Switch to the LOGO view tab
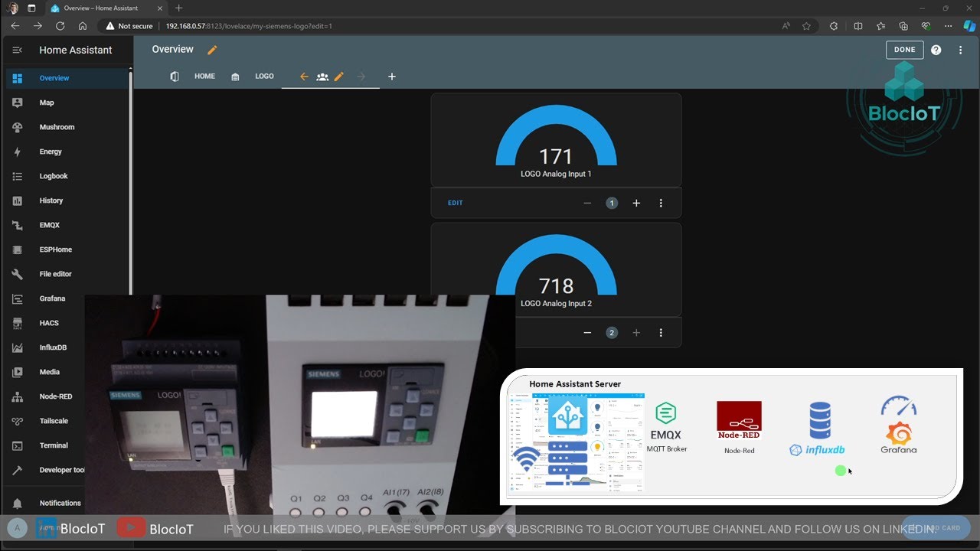980x551 pixels. 264,77
